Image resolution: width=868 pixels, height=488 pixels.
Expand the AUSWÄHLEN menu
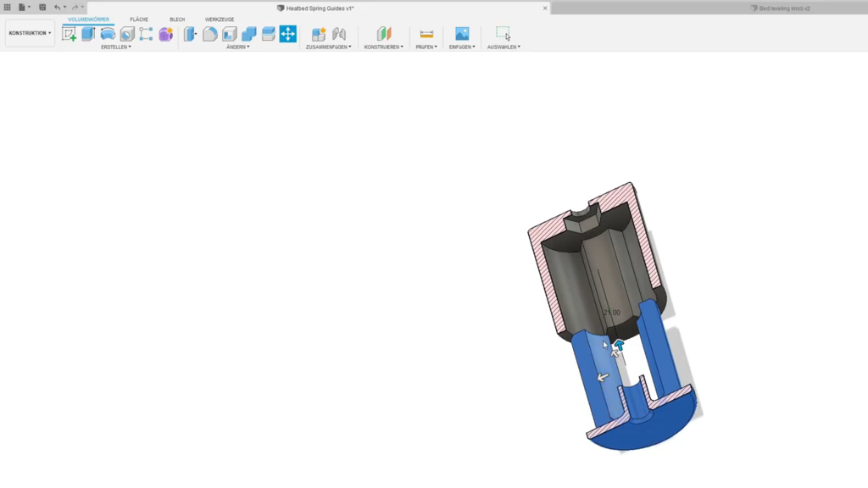tap(504, 47)
